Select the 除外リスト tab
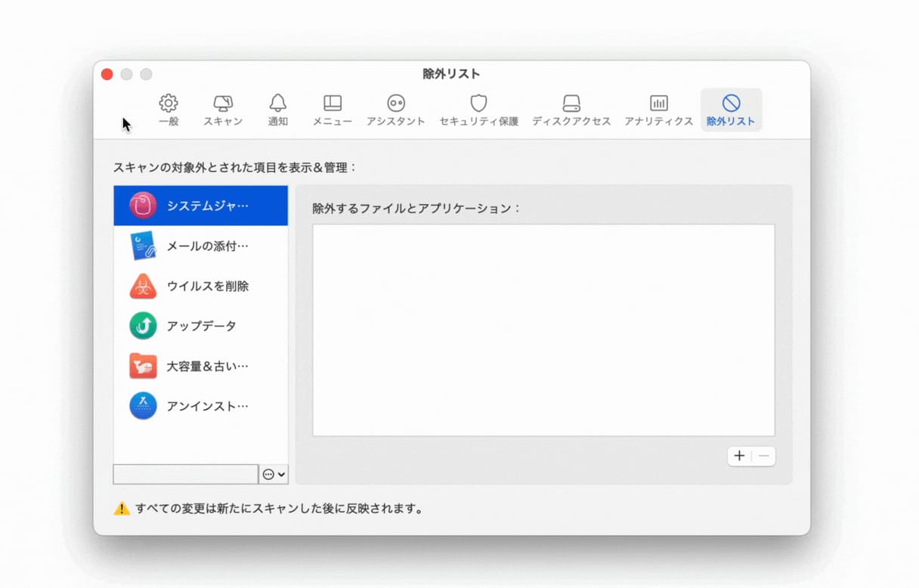 coord(731,110)
